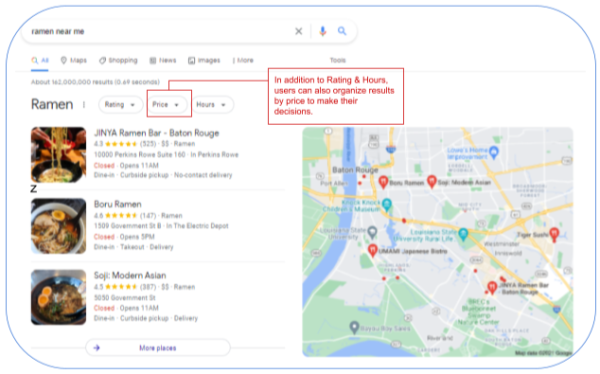Expand the Price filter dropdown
The image size is (600, 374).
tap(166, 105)
